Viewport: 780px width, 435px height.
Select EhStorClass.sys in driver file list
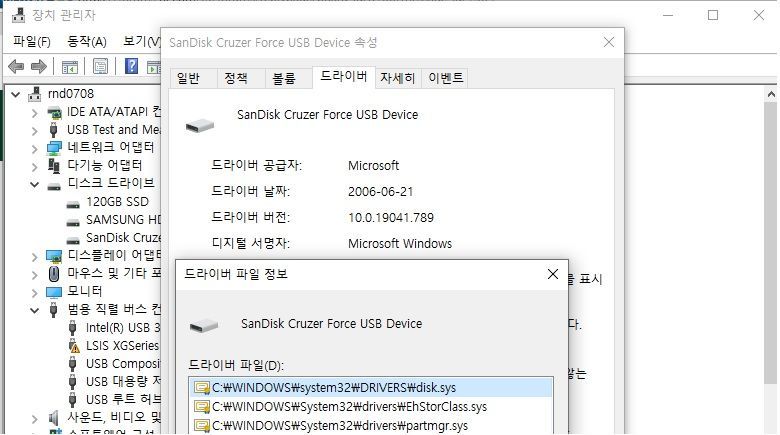tap(371, 407)
